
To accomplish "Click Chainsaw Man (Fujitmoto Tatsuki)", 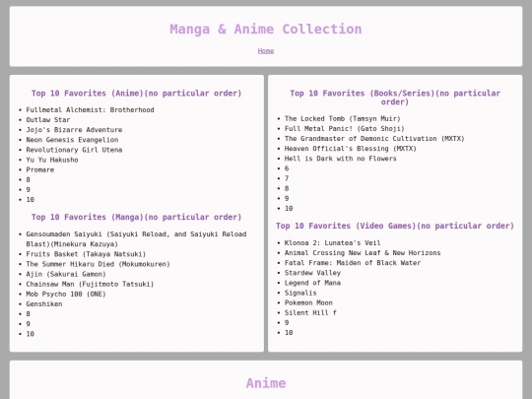I will click(x=90, y=284).
